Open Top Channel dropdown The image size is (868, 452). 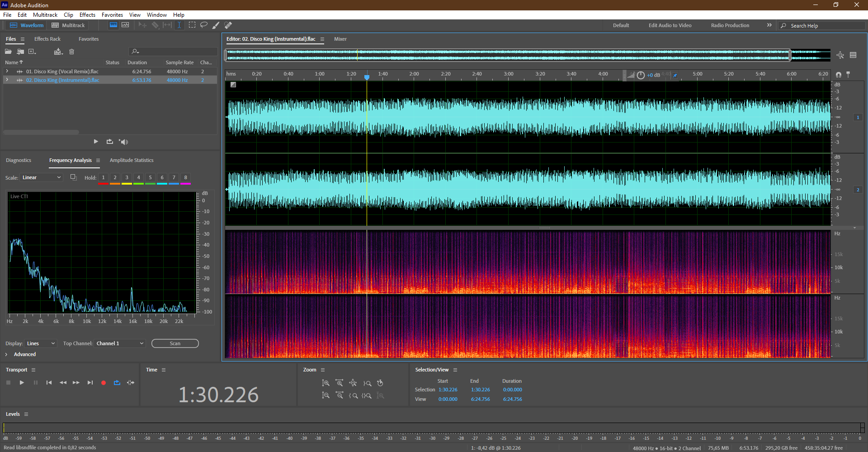120,343
